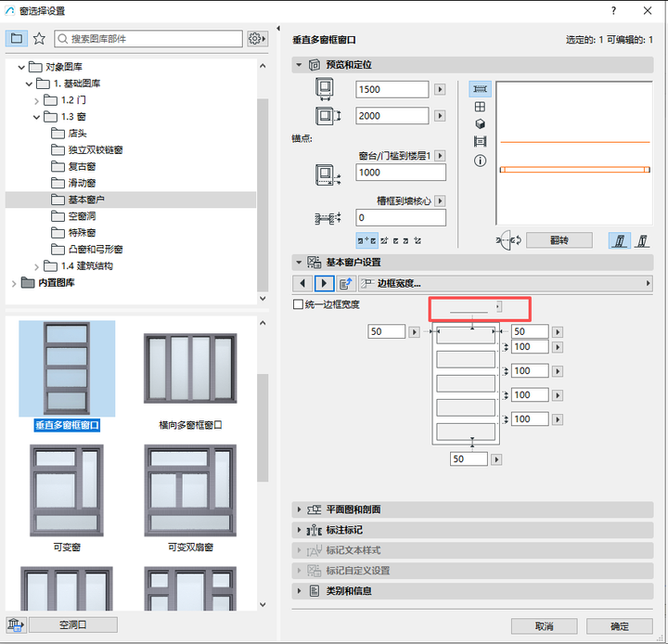Click the 搜索图库部件 search field

pyautogui.click(x=148, y=39)
